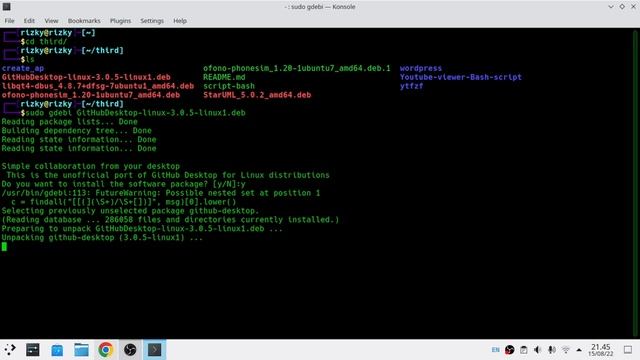Screen dimensions: 640x360
Task: Click libqt4-dbus_4.8.7+dfsg-7ubuntu1_amd64.deb file name
Action: (98, 86)
